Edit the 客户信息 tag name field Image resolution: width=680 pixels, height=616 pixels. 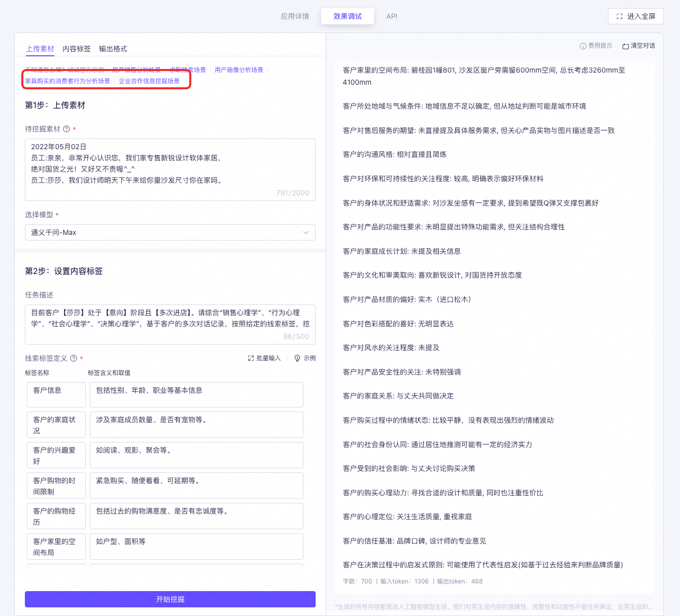pos(56,394)
